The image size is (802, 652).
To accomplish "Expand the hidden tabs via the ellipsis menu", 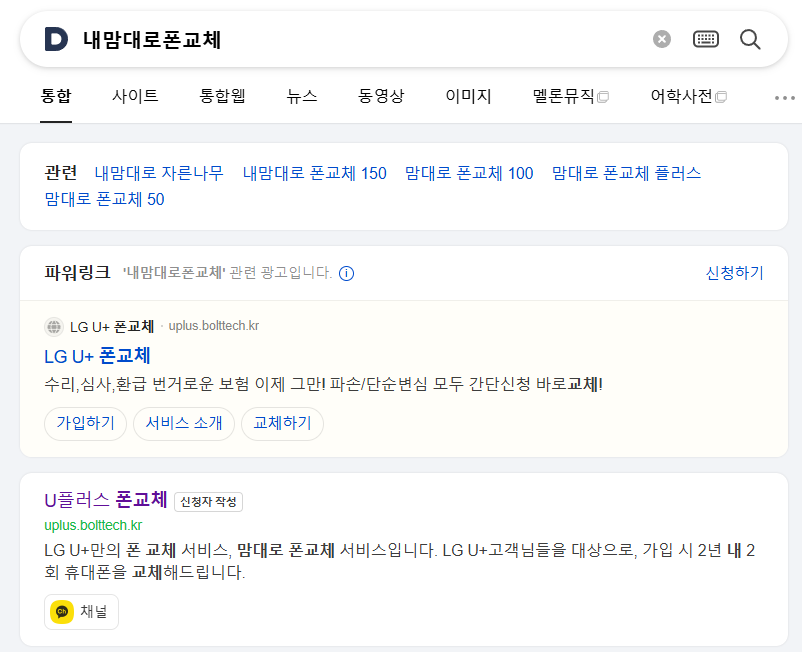I will pos(784,97).
